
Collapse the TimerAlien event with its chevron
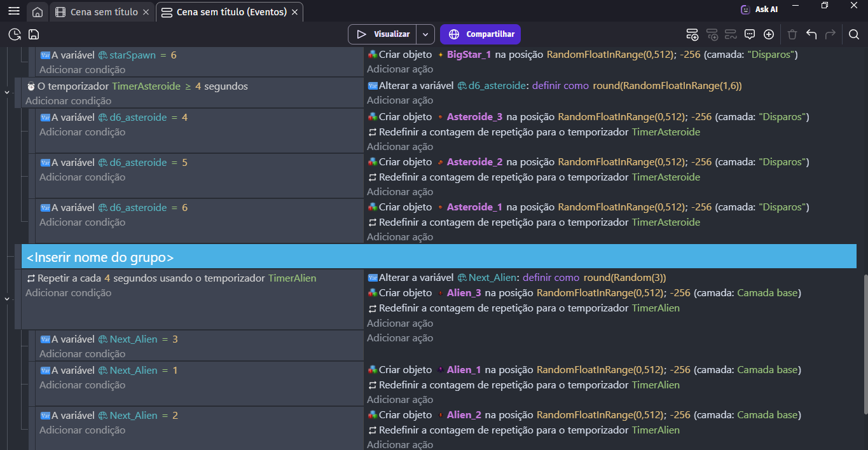7,298
